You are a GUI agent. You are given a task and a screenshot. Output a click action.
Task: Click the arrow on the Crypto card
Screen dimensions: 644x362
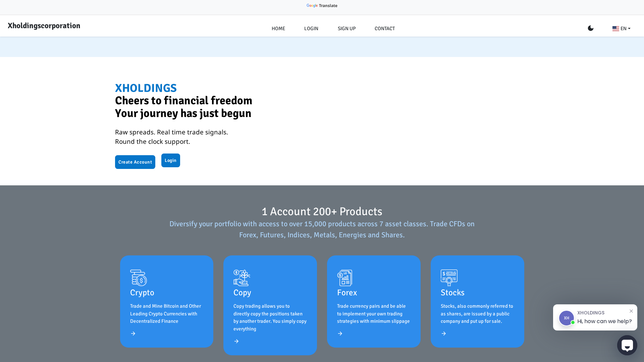click(133, 334)
